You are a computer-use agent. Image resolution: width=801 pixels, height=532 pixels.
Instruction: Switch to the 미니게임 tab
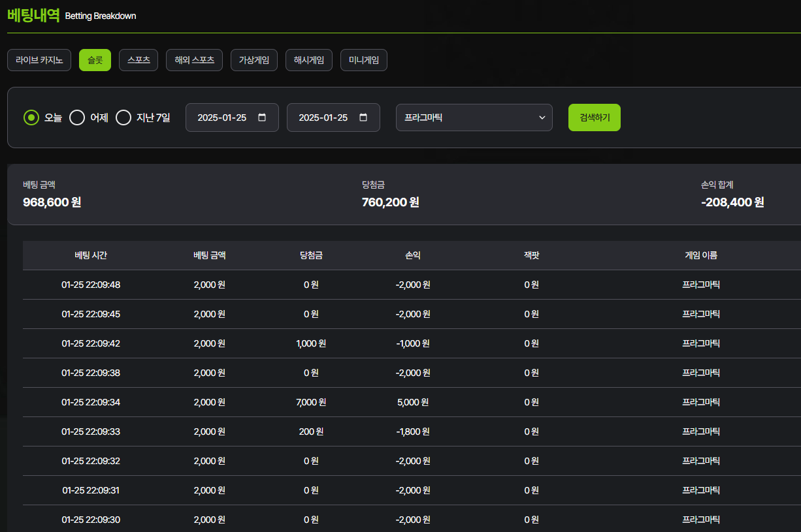pos(364,60)
